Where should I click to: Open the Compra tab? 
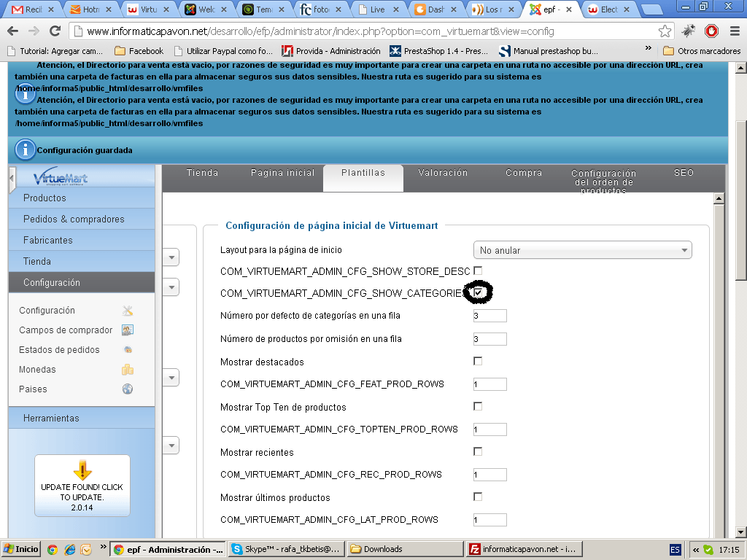pyautogui.click(x=524, y=173)
